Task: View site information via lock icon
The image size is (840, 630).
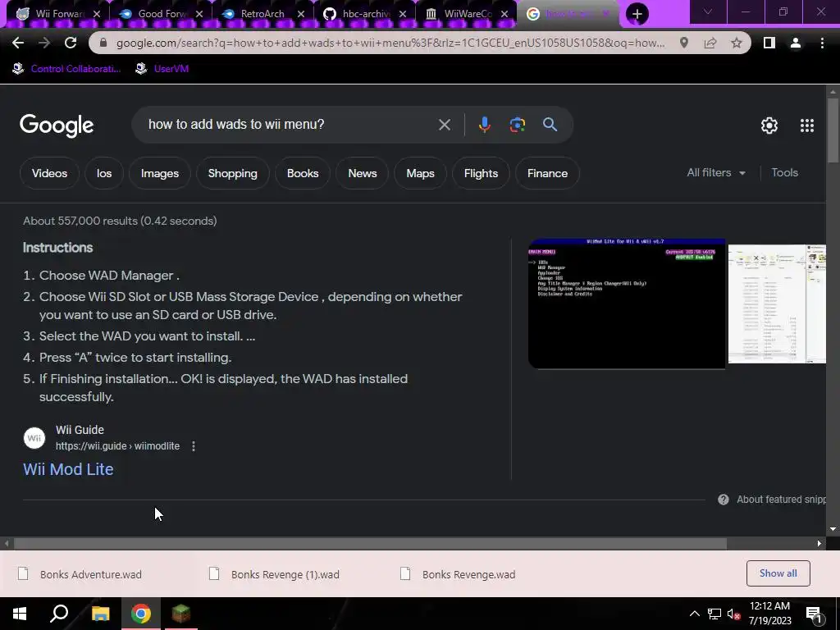Action: point(103,43)
